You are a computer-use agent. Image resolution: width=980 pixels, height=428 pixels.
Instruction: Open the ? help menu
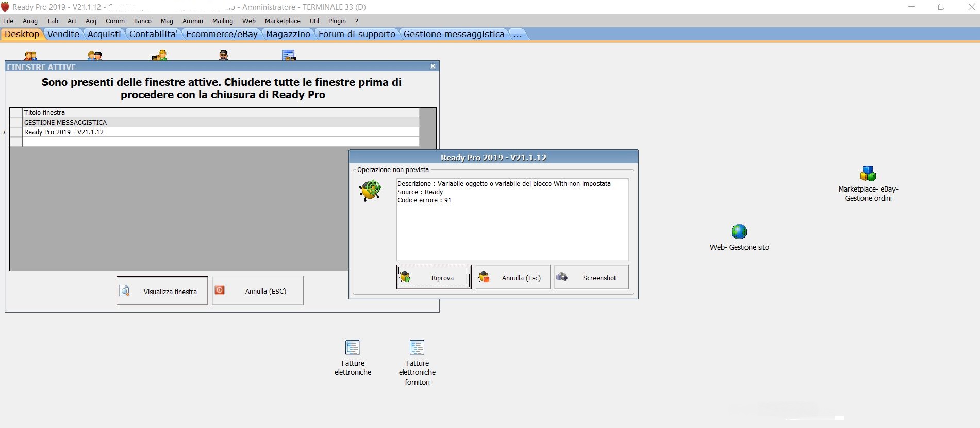[357, 21]
